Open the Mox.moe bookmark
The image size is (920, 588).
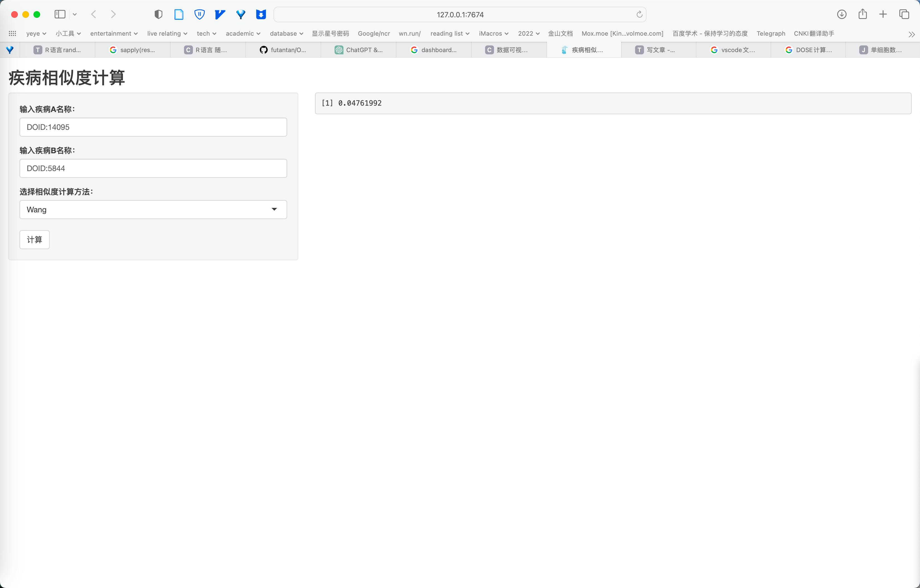click(x=622, y=34)
